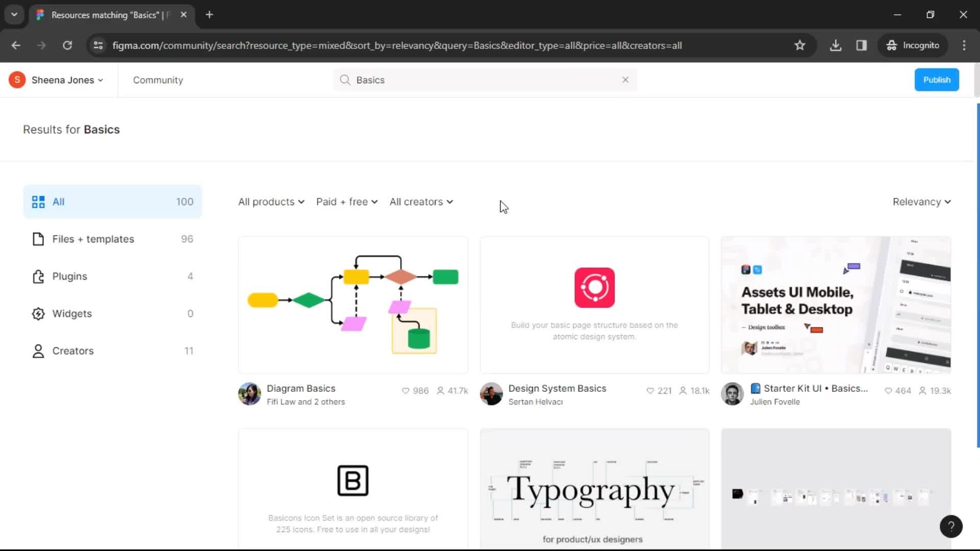
Task: Open the Basicons Icon Set thumbnail
Action: (x=353, y=489)
